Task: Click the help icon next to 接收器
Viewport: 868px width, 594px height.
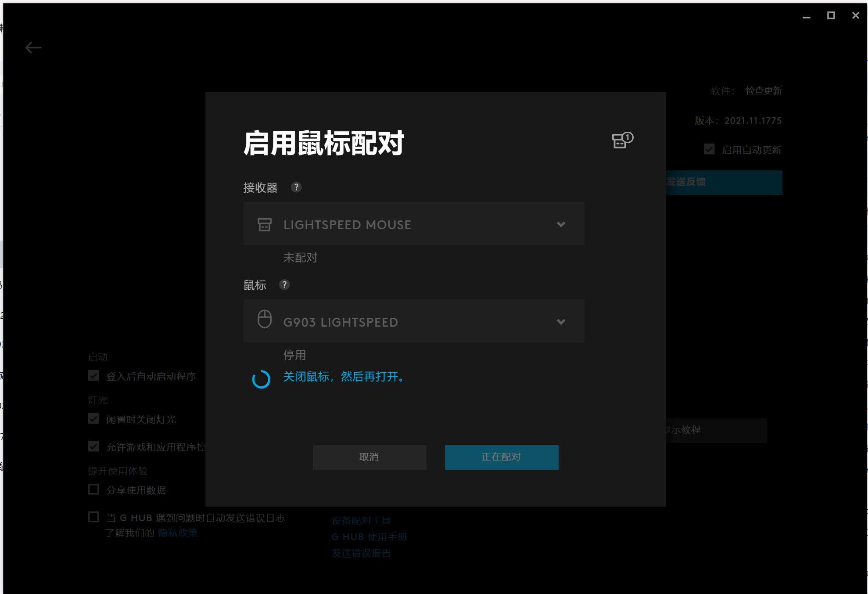Action: tap(296, 187)
